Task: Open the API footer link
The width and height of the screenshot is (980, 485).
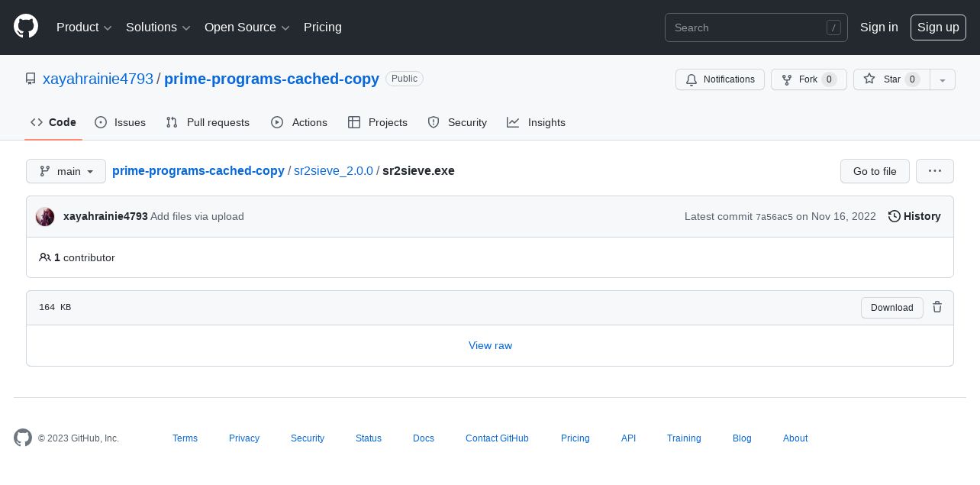Action: [x=628, y=438]
